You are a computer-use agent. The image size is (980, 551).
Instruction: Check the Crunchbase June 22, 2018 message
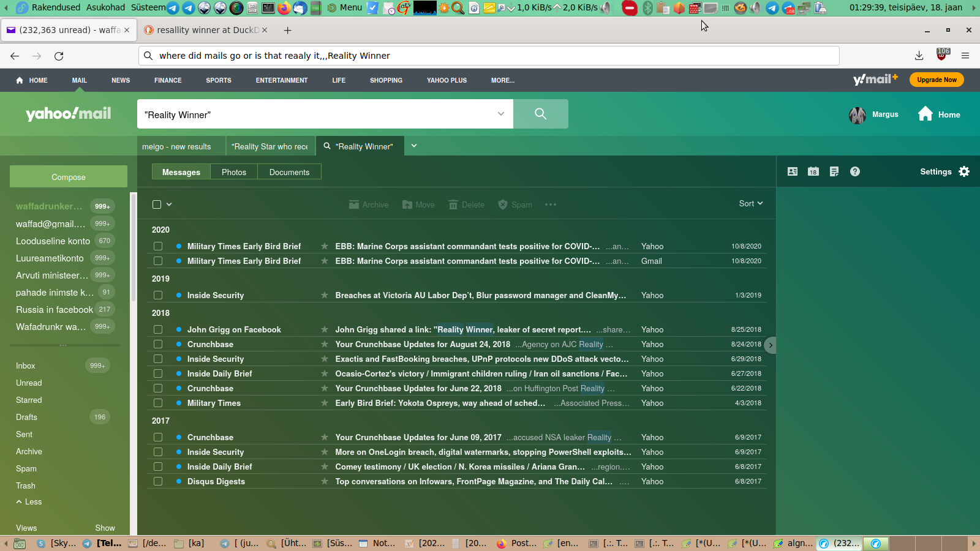click(x=158, y=388)
